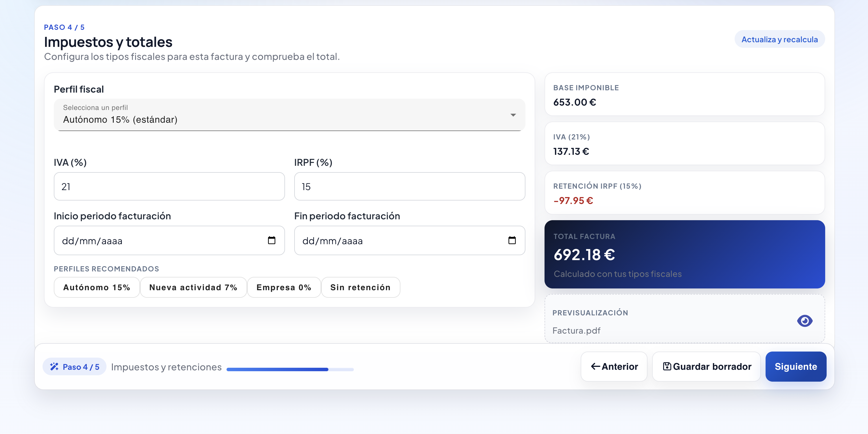
Task: Select the Sin retención profile chip
Action: [x=360, y=287]
